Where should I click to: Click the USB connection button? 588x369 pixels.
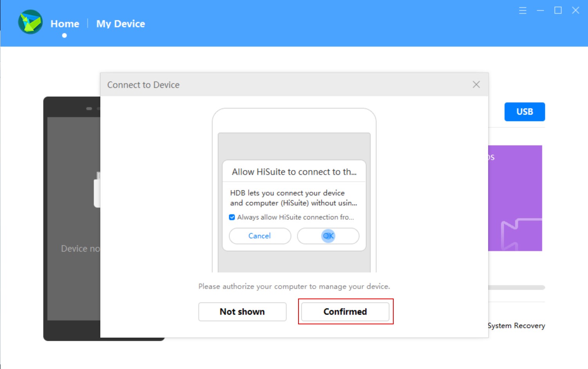click(525, 112)
